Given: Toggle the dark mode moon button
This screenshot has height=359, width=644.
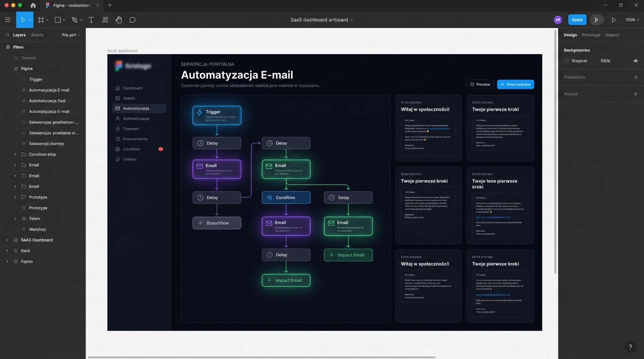Looking at the screenshot, I should point(596,20).
